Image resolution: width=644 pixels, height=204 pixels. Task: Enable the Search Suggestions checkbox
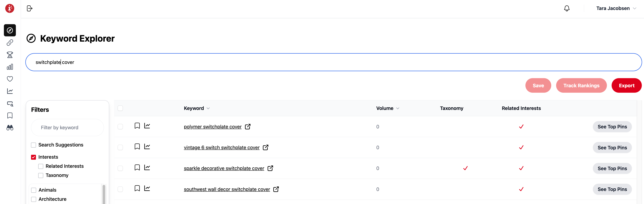tap(34, 145)
